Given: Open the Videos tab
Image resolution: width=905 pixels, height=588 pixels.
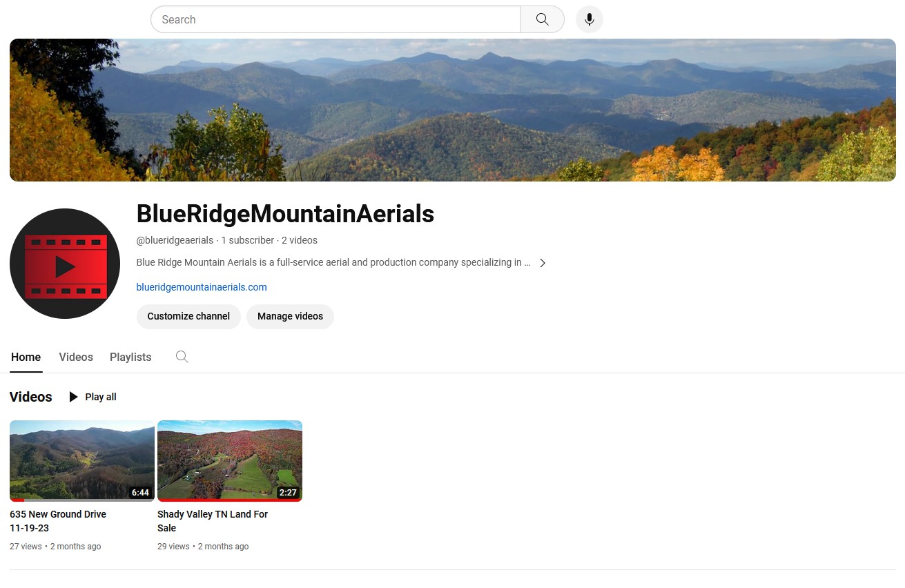Looking at the screenshot, I should pos(76,357).
